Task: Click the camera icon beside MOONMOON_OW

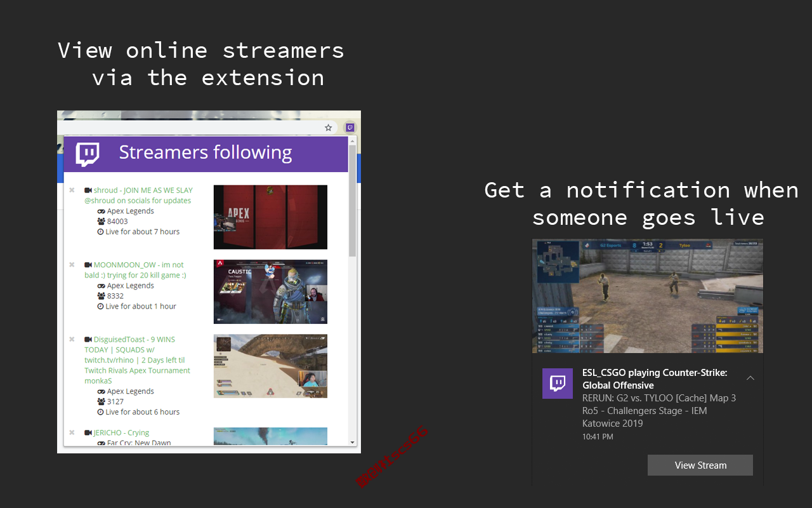Action: pos(88,265)
